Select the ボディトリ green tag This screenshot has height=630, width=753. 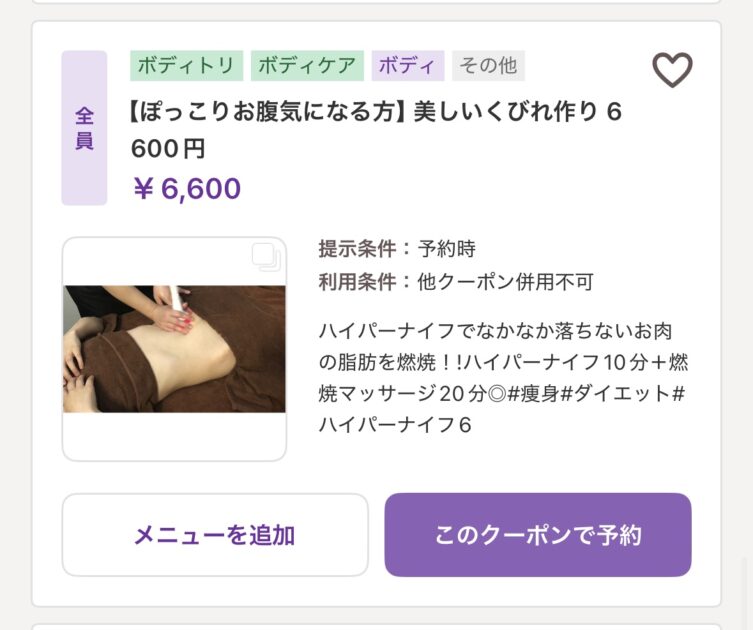(186, 65)
